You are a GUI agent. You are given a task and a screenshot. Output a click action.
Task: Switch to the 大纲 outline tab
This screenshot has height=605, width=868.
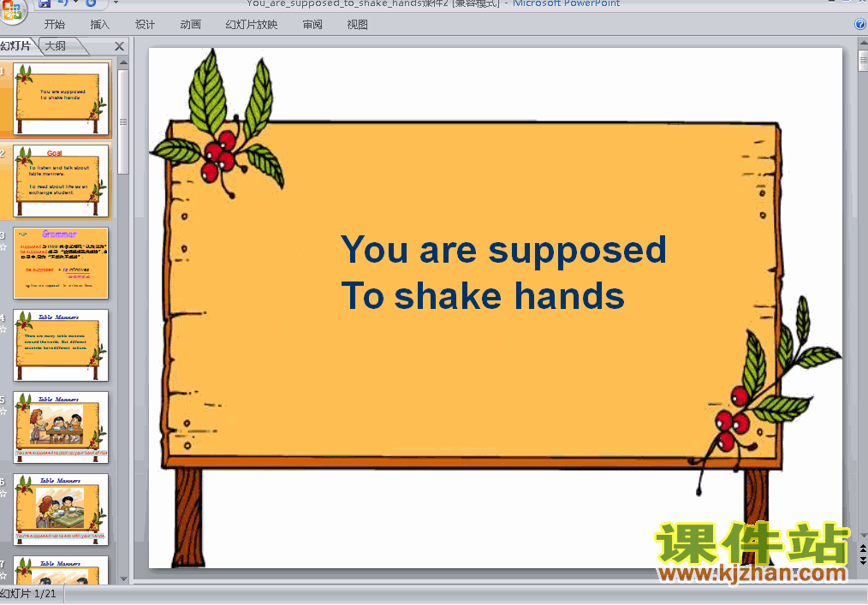tap(59, 46)
